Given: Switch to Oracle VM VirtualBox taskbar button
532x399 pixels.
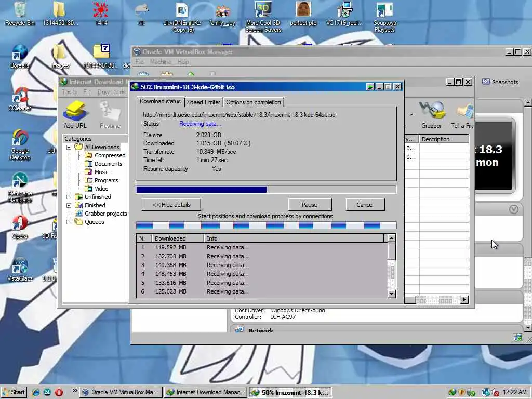Looking at the screenshot, I should pyautogui.click(x=121, y=393).
